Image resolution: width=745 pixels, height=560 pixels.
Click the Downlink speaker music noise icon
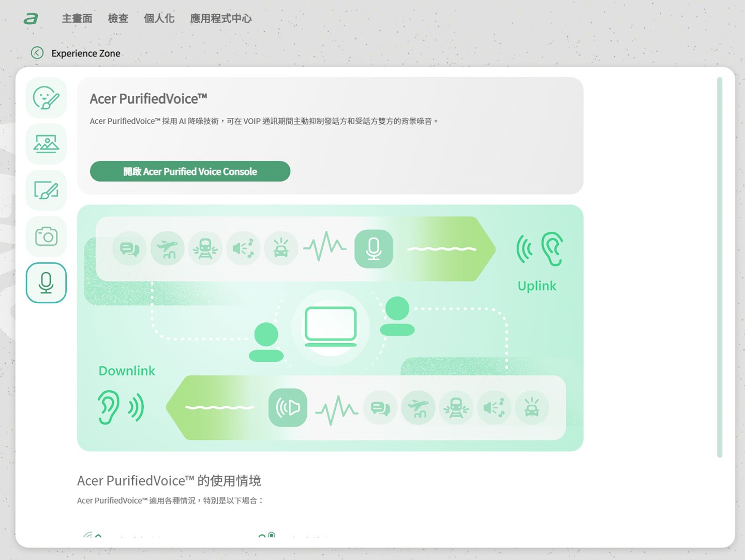[x=494, y=408]
